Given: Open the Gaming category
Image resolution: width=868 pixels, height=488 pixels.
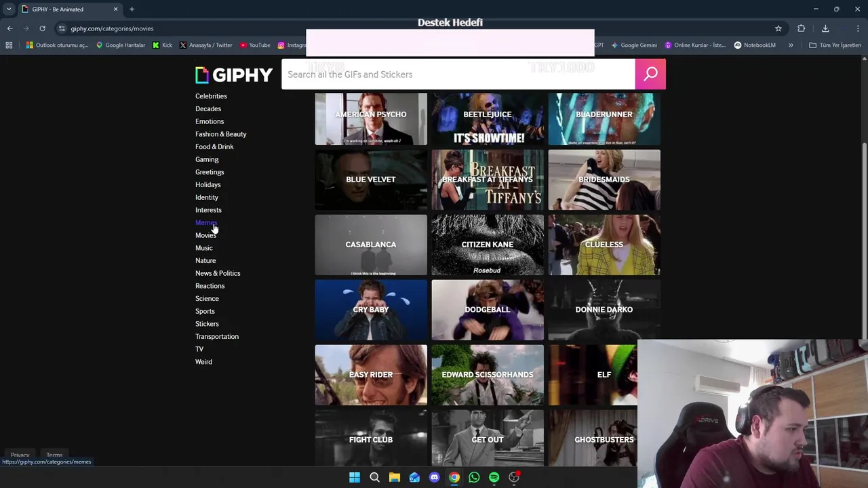Looking at the screenshot, I should pyautogui.click(x=207, y=159).
